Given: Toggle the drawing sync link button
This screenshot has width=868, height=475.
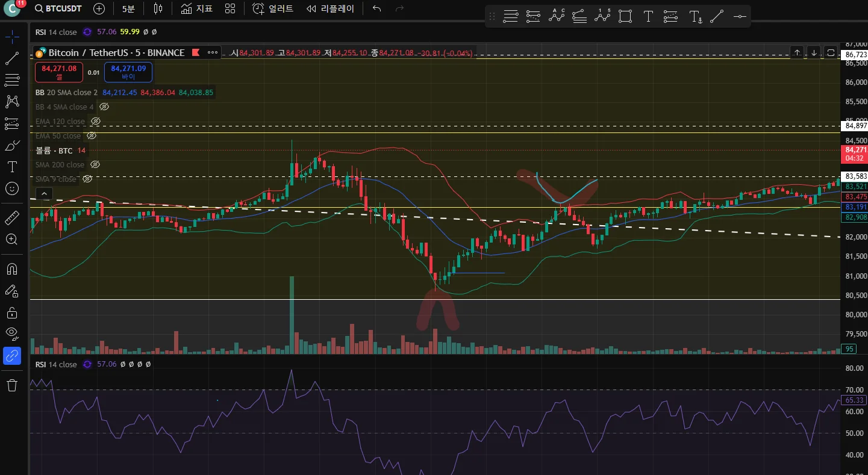Looking at the screenshot, I should (x=12, y=356).
